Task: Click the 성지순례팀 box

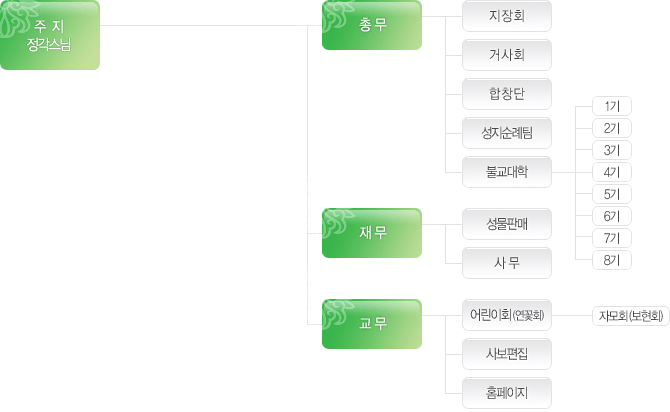Action: (x=507, y=133)
